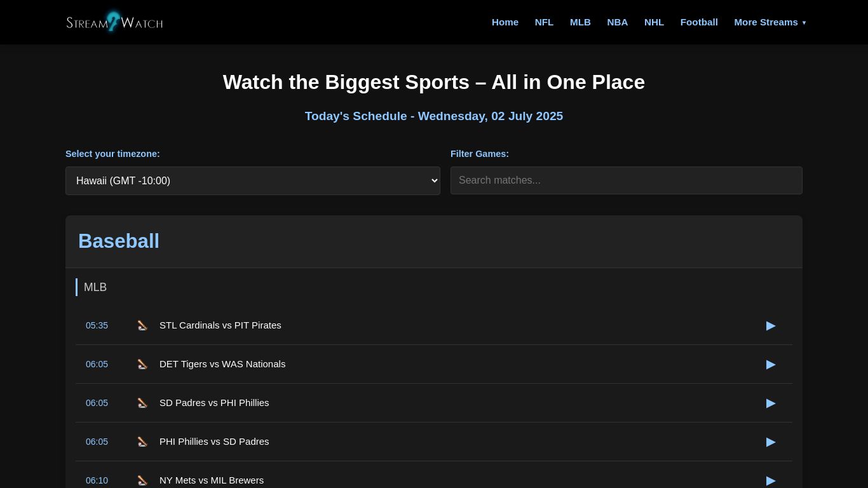Play the SD Padres vs PHI Phillies stream
Image resolution: width=868 pixels, height=488 pixels.
tap(771, 403)
